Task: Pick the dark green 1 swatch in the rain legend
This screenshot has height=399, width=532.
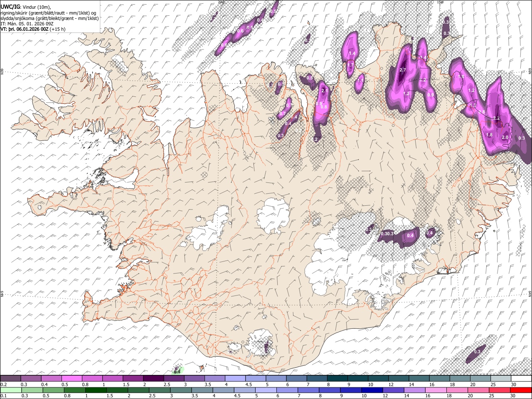Action: (x=96, y=390)
